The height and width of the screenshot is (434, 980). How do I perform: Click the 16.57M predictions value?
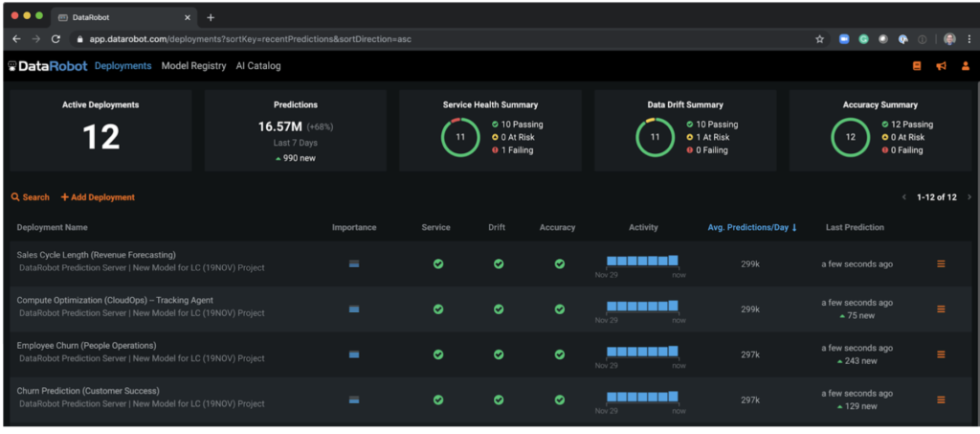(x=280, y=127)
